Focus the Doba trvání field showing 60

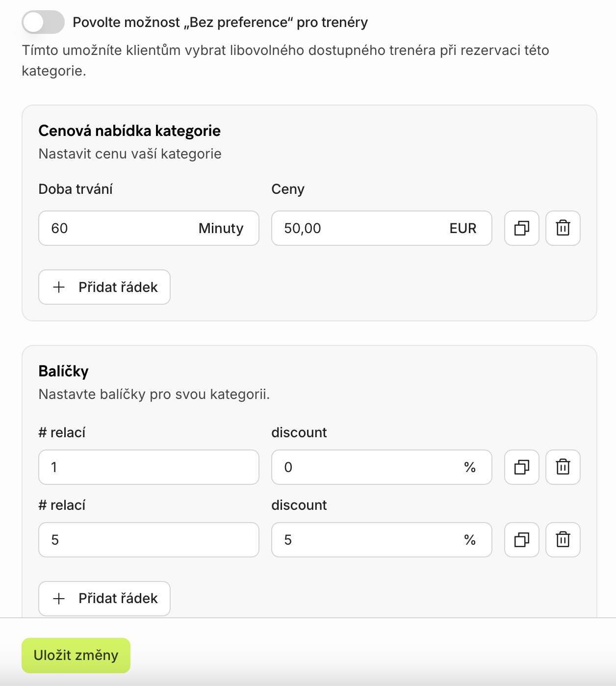tap(118, 228)
